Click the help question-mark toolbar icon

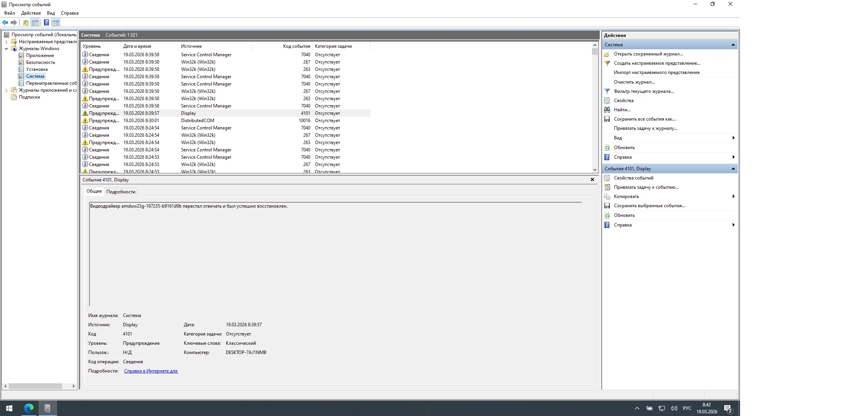(x=46, y=23)
